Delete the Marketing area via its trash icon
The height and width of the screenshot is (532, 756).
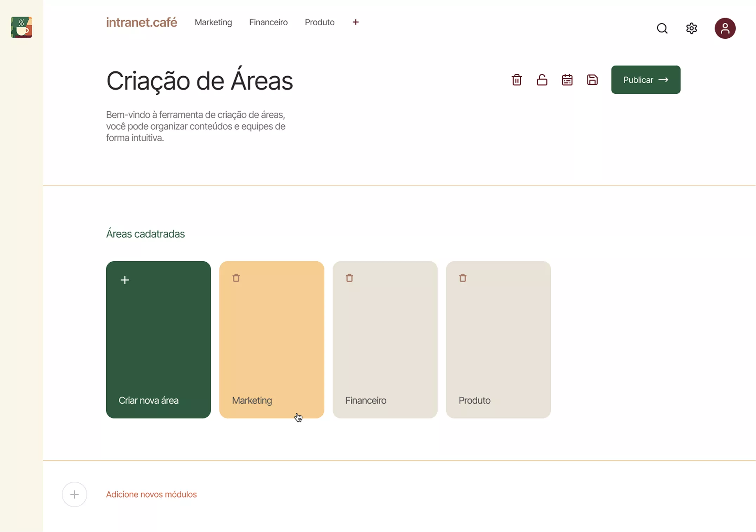pos(236,278)
